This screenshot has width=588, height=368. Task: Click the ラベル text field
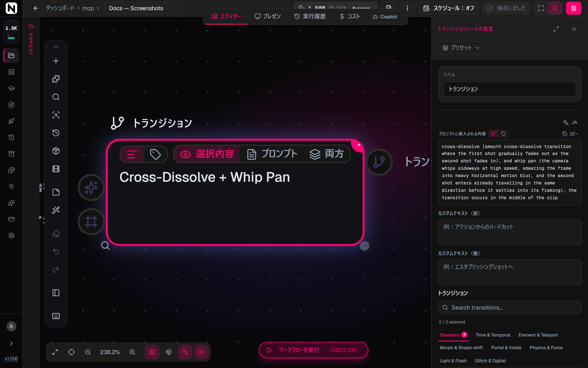click(510, 89)
